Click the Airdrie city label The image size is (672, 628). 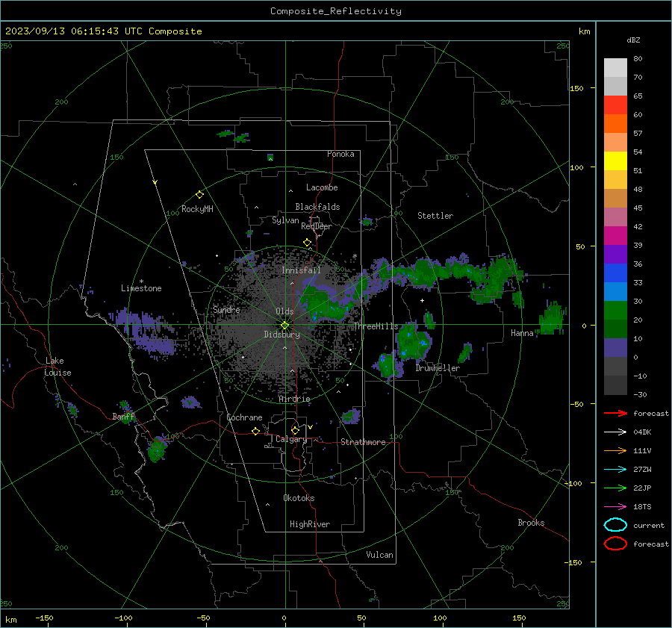[x=294, y=399]
